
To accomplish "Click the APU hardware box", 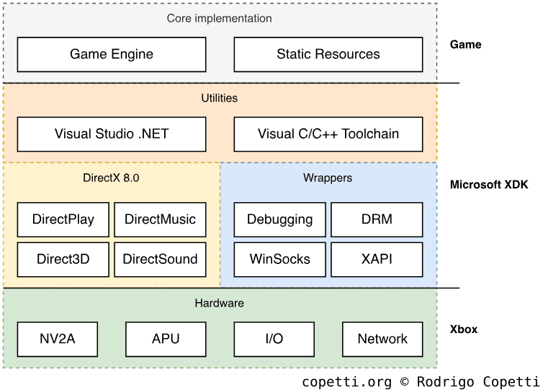I will point(166,339).
